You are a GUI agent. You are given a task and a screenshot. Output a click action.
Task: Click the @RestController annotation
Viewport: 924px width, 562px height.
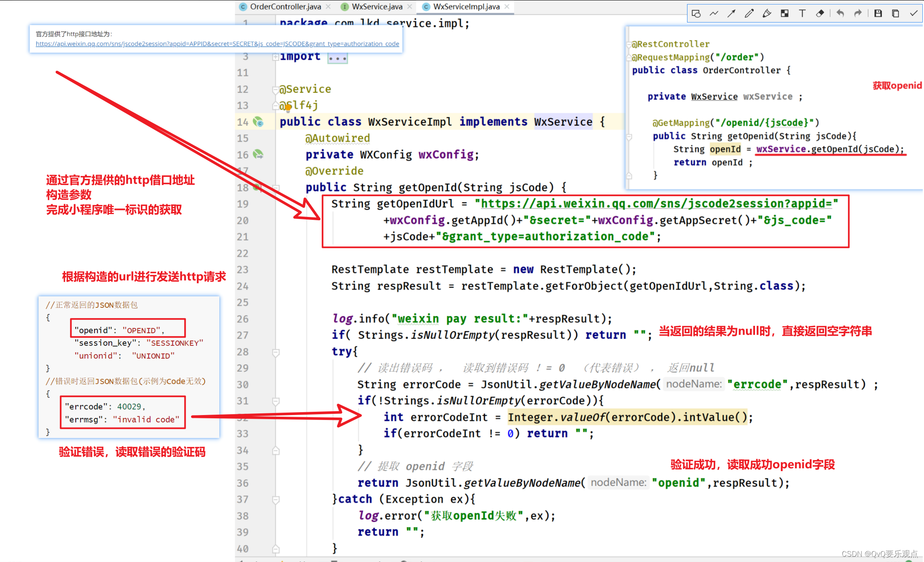(x=671, y=44)
